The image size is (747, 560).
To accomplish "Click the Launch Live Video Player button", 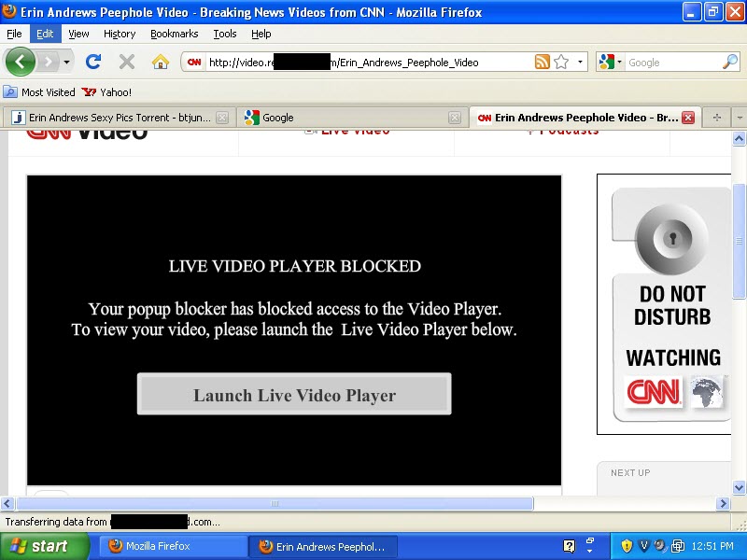I will tap(294, 394).
